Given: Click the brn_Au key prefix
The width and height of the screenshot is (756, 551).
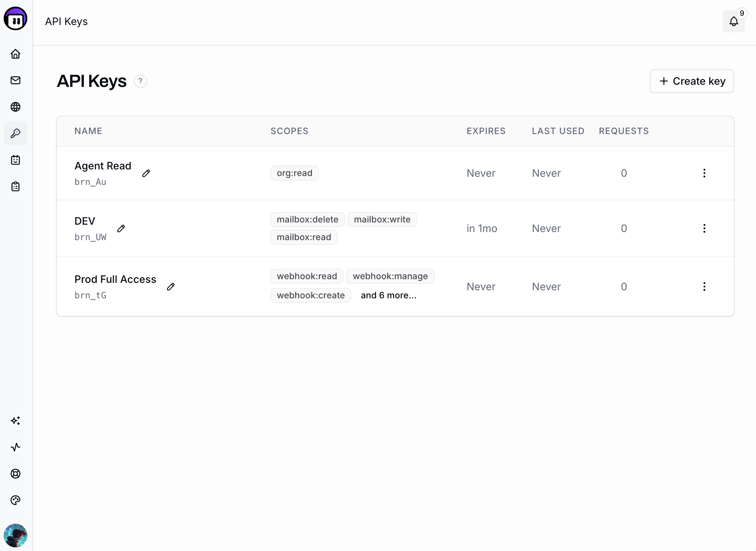Looking at the screenshot, I should [90, 182].
